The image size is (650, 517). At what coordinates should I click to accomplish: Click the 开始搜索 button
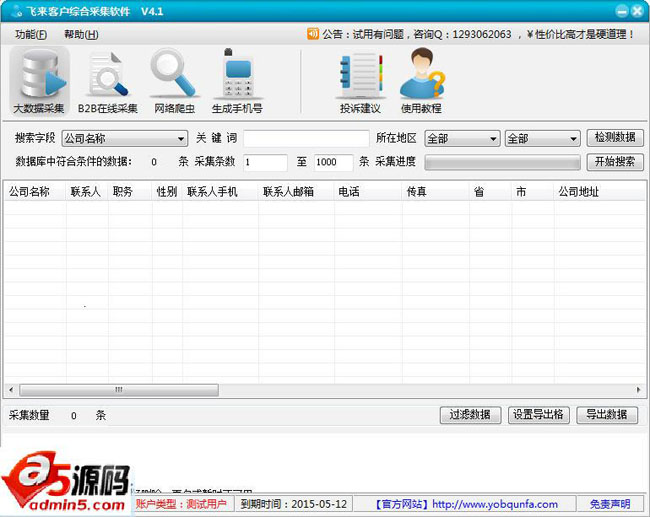pyautogui.click(x=615, y=162)
